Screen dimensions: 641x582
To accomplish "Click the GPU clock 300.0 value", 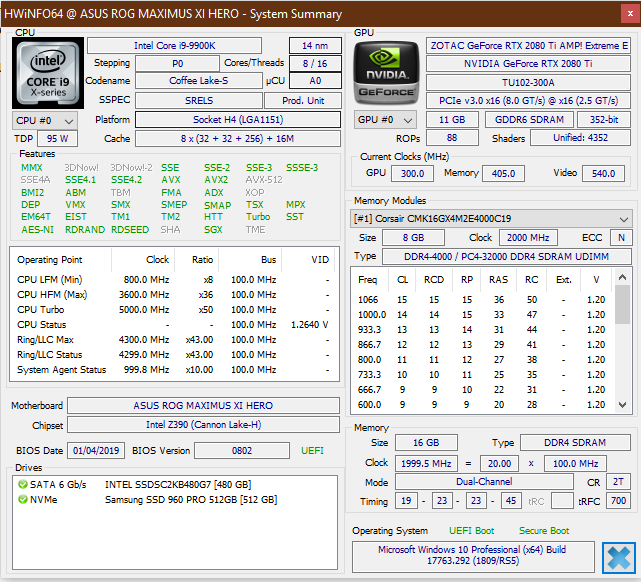I will 412,174.
